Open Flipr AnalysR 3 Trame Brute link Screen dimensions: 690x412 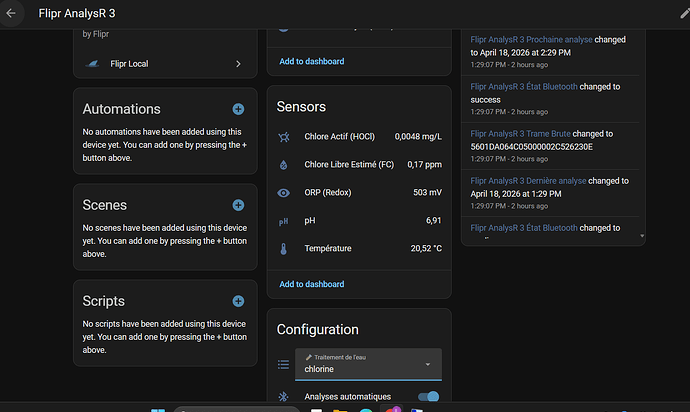click(520, 134)
